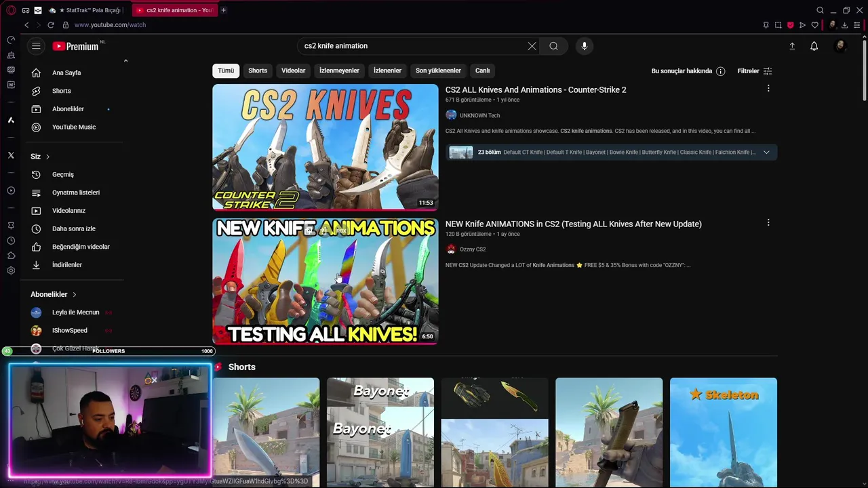
Task: Open the YouTube hamburger guide menu
Action: 36,46
